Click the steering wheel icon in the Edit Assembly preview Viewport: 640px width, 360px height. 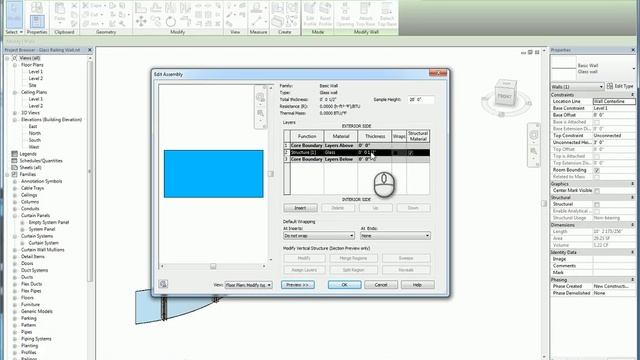pos(260,98)
